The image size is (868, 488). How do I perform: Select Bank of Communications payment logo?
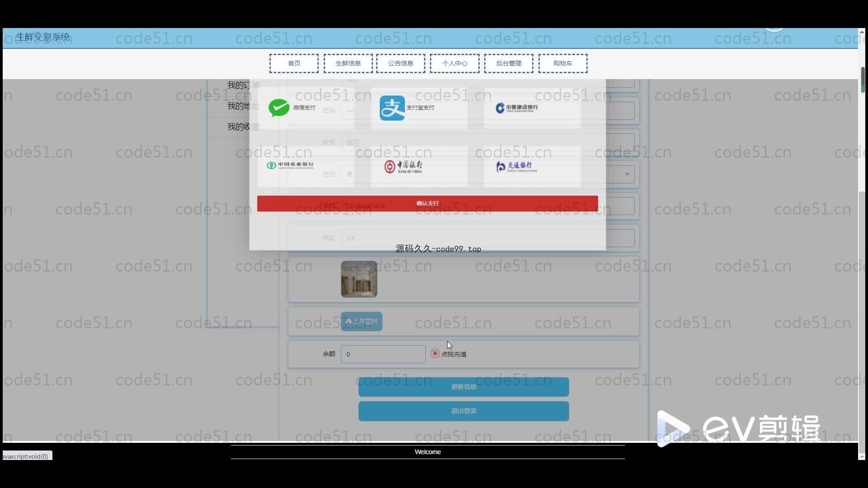517,166
